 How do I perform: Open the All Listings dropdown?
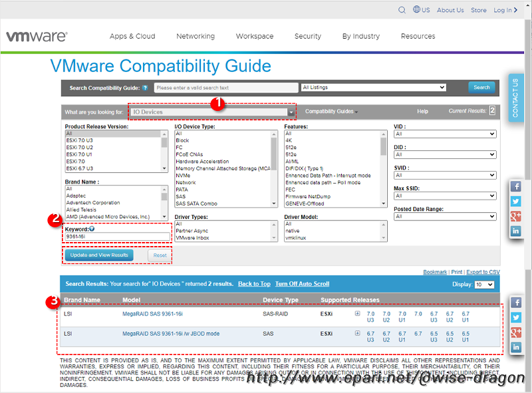pos(374,88)
